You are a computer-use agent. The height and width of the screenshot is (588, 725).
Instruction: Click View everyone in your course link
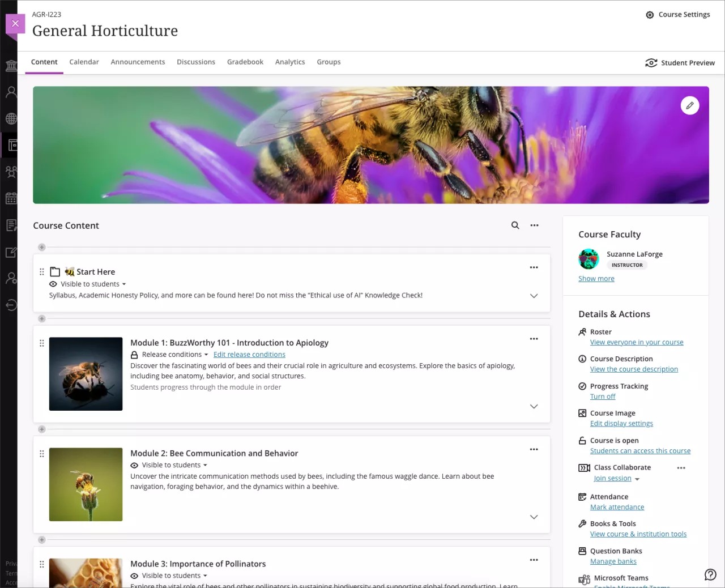(636, 342)
